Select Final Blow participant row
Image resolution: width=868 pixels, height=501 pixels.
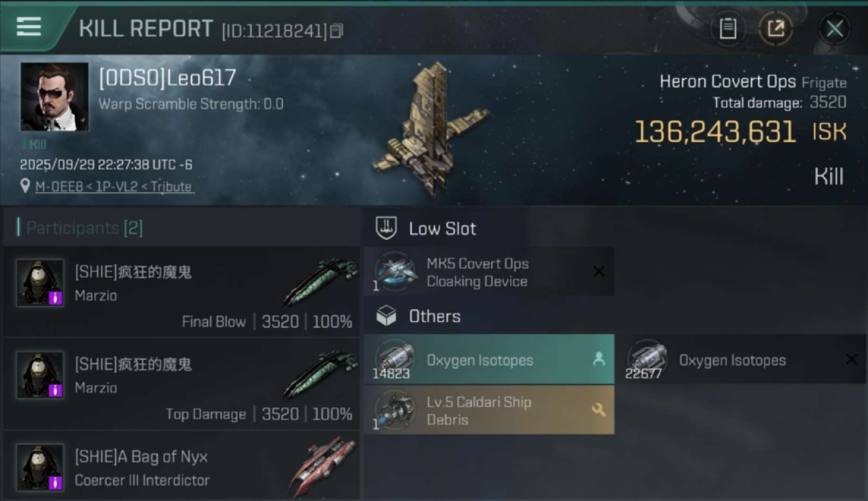[x=181, y=291]
